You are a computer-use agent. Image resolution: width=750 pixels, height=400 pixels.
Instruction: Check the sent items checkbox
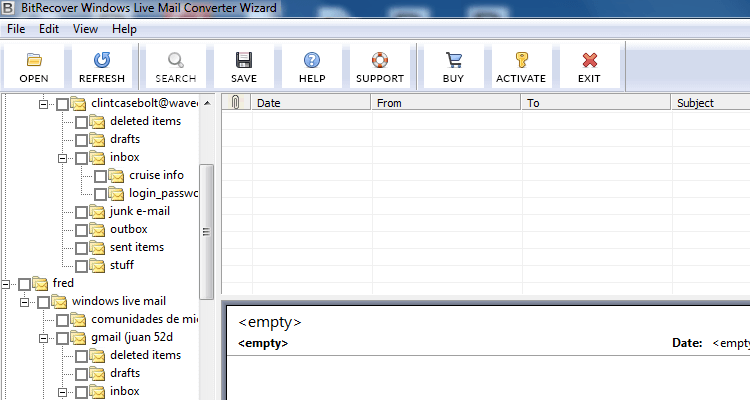click(x=81, y=248)
